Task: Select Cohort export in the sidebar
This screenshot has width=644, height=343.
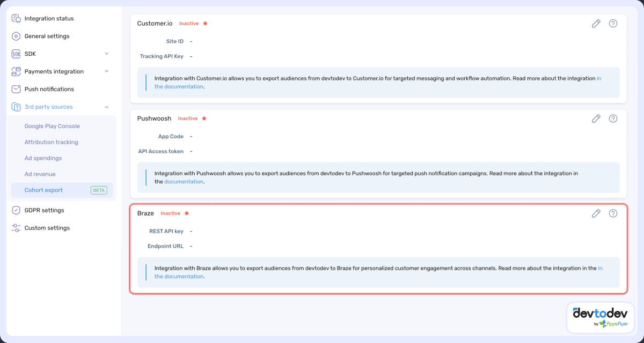Action: 43,190
